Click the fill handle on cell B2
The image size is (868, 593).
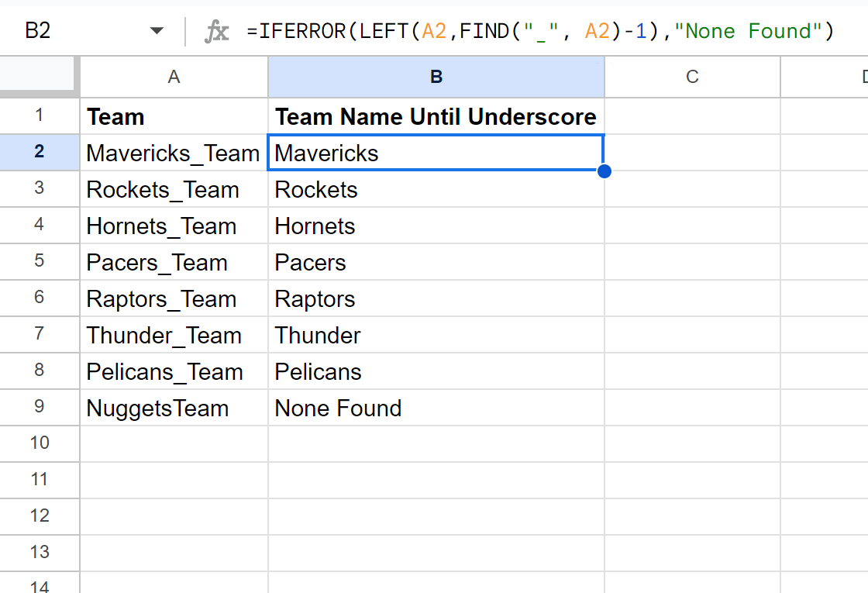[x=604, y=171]
